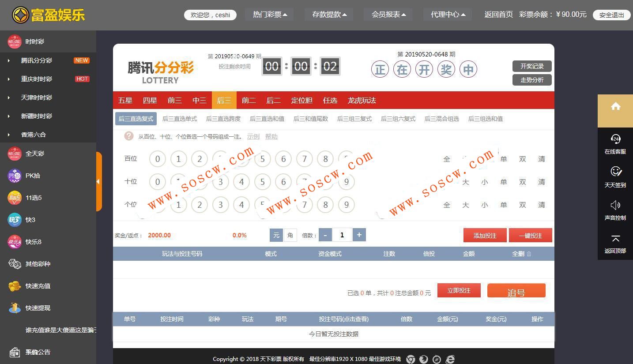Open the 全天彩 sidebar icon

point(15,154)
